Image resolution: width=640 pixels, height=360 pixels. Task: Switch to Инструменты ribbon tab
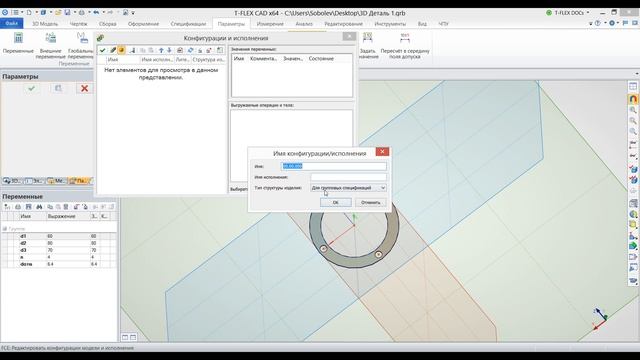390,24
